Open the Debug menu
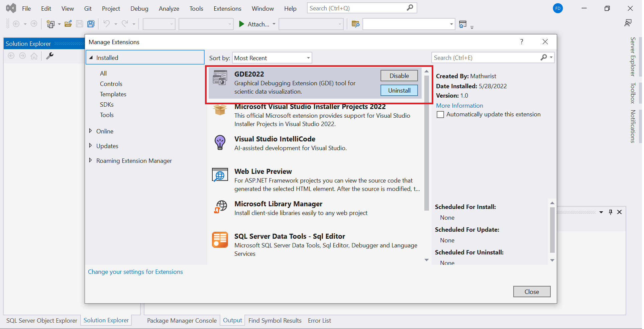Viewport: 644px width, 329px height. pyautogui.click(x=139, y=9)
